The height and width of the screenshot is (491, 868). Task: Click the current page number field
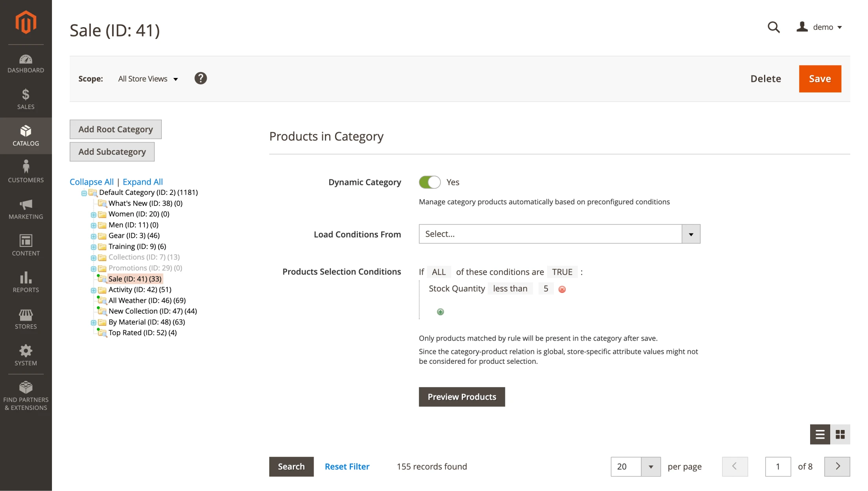[x=777, y=467]
